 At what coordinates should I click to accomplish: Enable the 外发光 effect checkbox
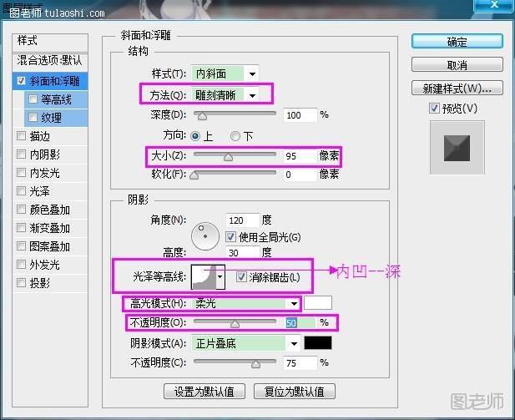22,264
